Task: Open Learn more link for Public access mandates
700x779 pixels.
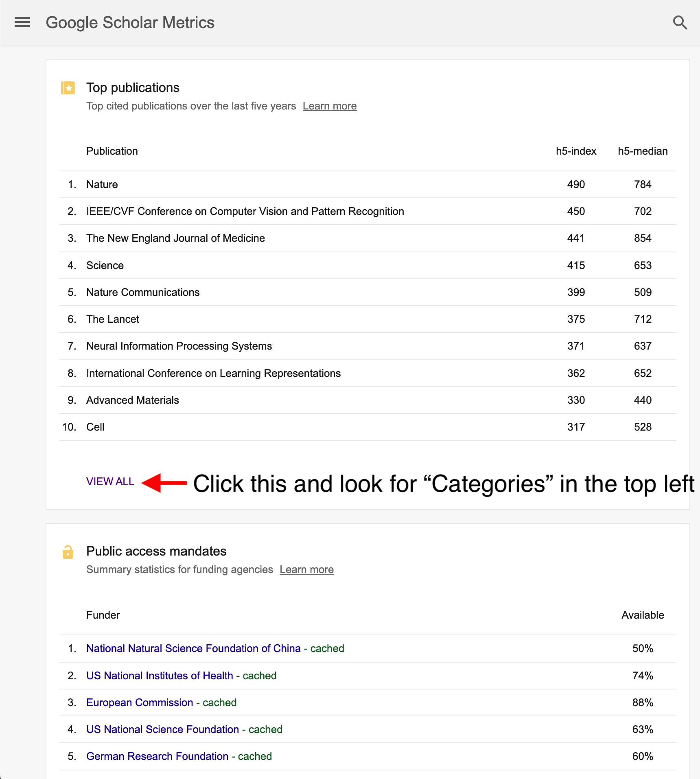Action: pos(306,570)
